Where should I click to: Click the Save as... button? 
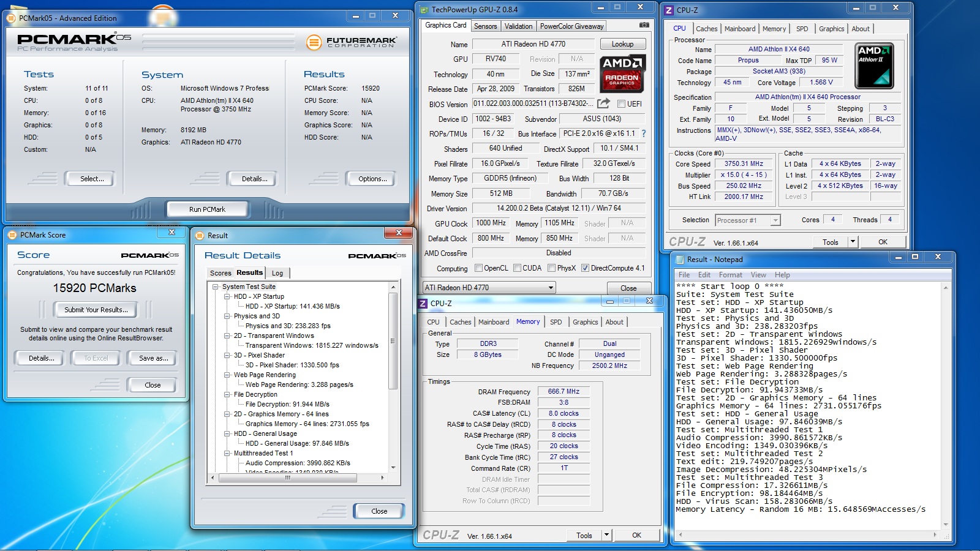153,358
